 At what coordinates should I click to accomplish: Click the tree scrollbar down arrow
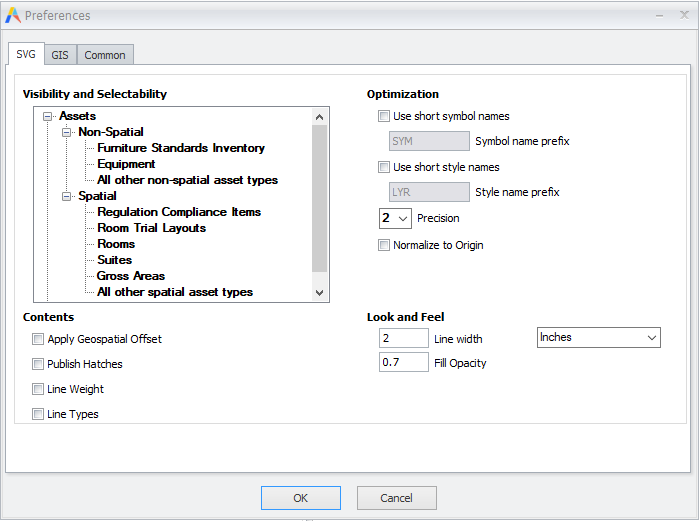[x=319, y=293]
